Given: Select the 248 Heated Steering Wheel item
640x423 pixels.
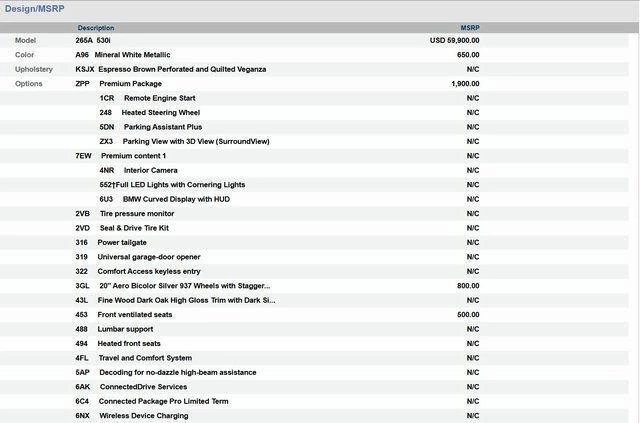Looking at the screenshot, I should pyautogui.click(x=150, y=113).
